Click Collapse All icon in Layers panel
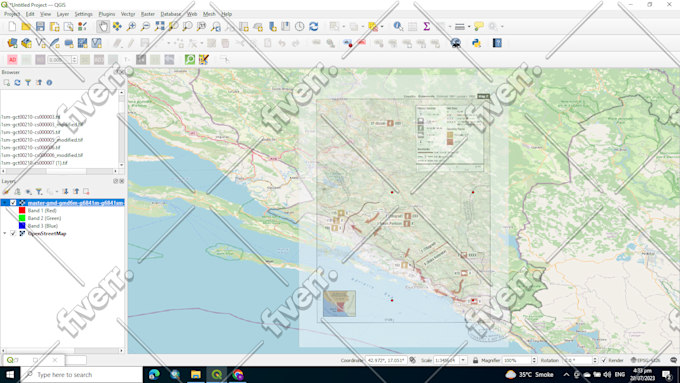This screenshot has width=680, height=383. [76, 191]
